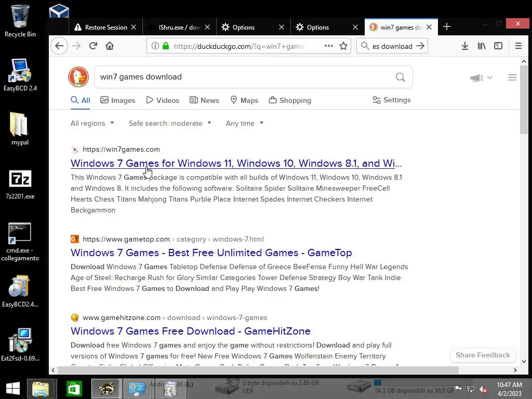Click the gamehitzone.com result URL
Viewport: 532px width, 399px height.
[175, 317]
